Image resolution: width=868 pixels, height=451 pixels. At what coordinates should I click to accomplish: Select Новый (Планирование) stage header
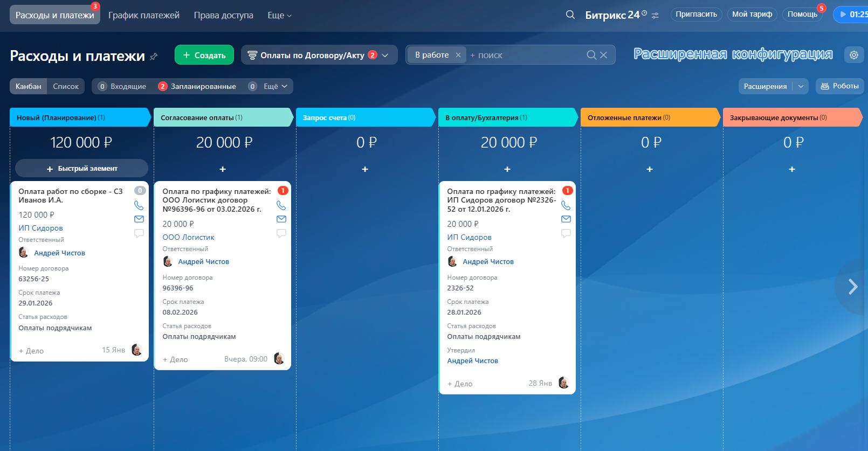click(x=80, y=117)
